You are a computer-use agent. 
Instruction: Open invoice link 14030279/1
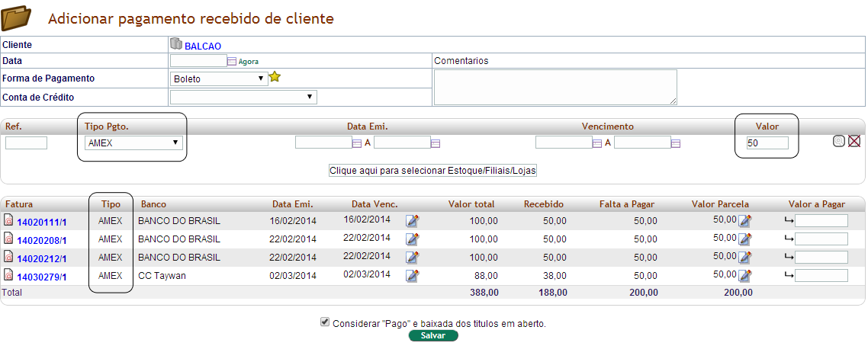(x=42, y=277)
